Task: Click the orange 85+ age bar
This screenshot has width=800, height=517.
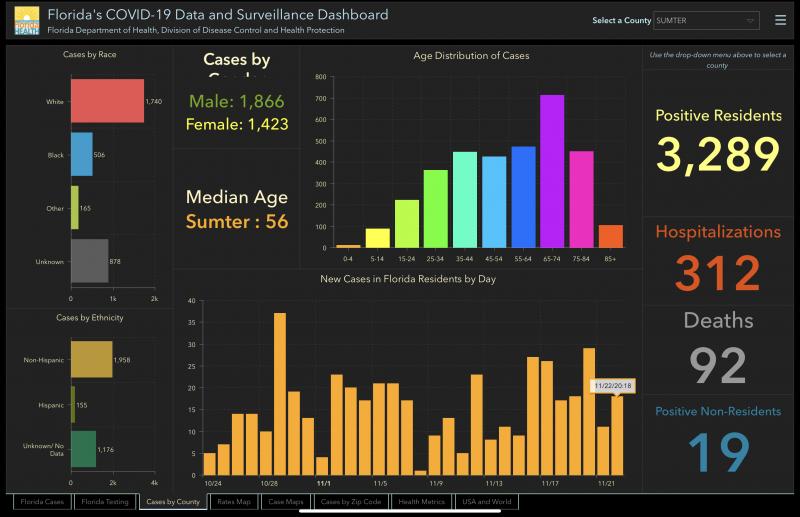Action: [611, 236]
